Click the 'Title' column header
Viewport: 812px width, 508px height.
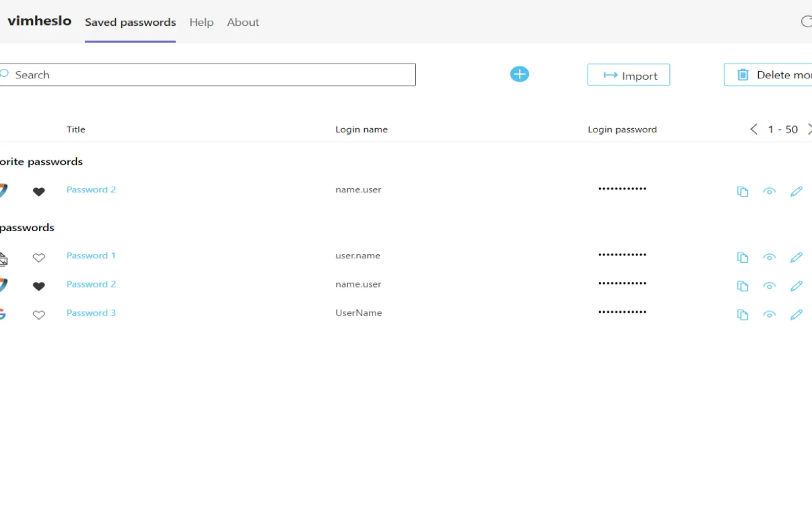tap(76, 130)
